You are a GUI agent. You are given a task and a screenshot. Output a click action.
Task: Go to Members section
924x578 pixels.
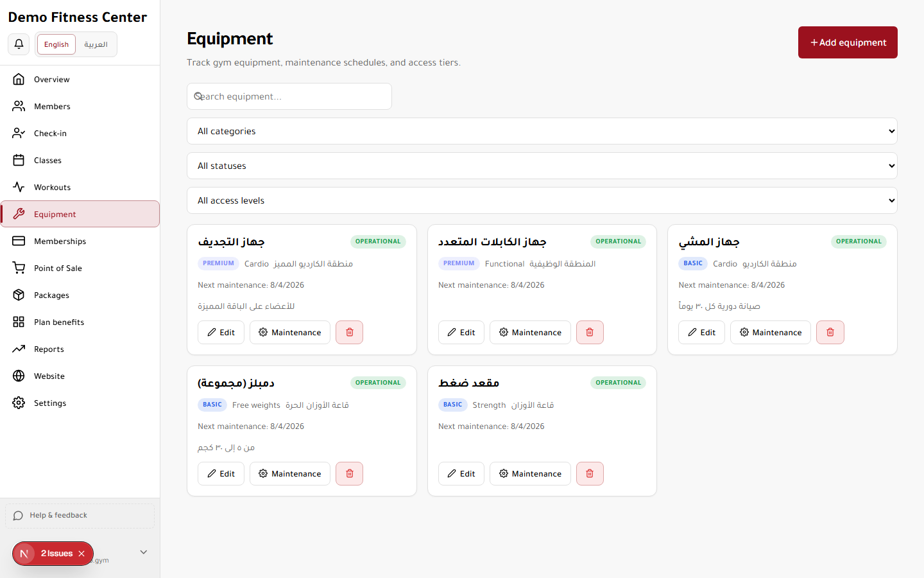pos(80,107)
